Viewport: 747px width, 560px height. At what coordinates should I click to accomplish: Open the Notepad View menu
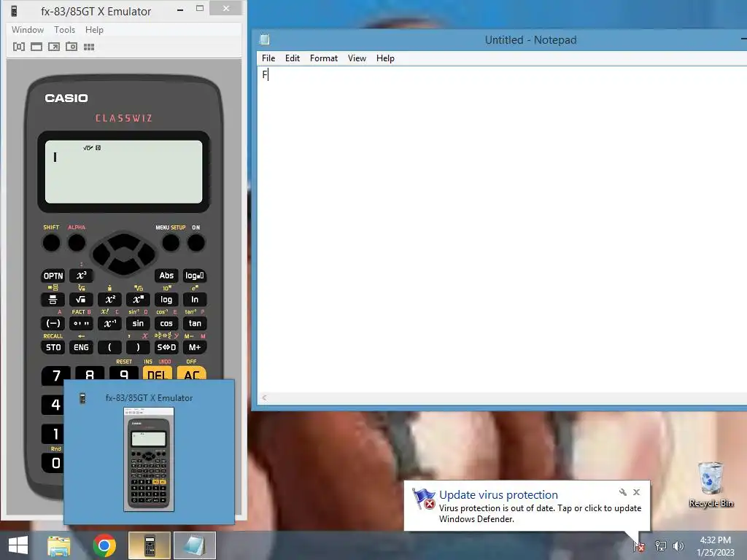click(x=357, y=58)
